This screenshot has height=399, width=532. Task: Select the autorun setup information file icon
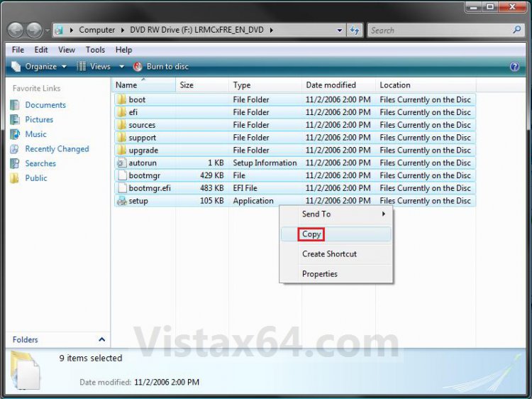(x=121, y=163)
